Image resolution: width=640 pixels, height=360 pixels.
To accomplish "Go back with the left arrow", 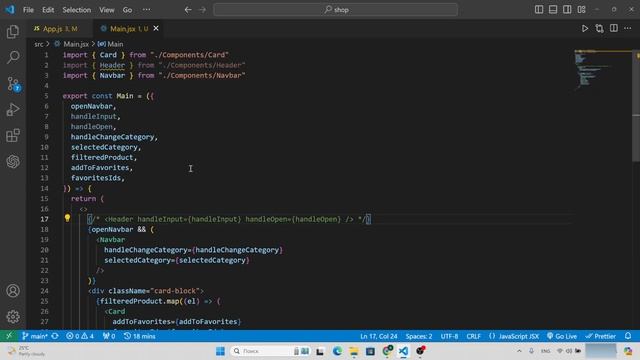I will [188, 9].
